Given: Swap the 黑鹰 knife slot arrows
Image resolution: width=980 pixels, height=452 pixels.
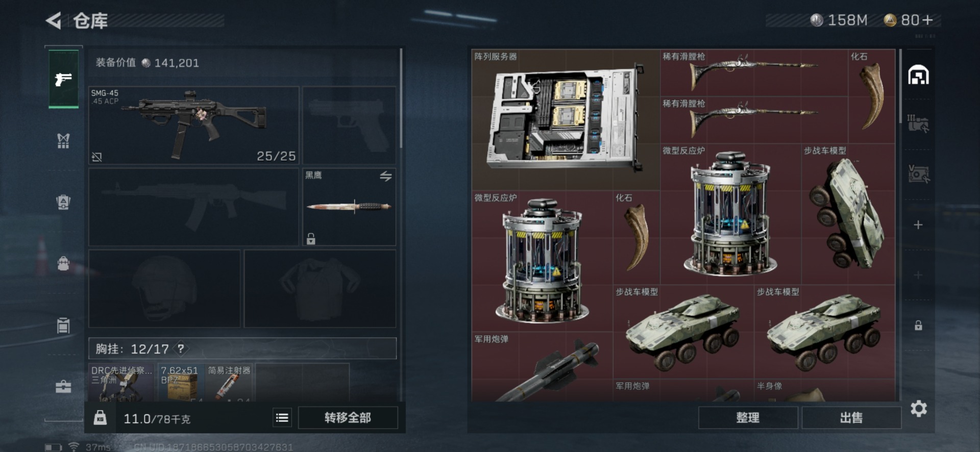Looking at the screenshot, I should pos(386,176).
